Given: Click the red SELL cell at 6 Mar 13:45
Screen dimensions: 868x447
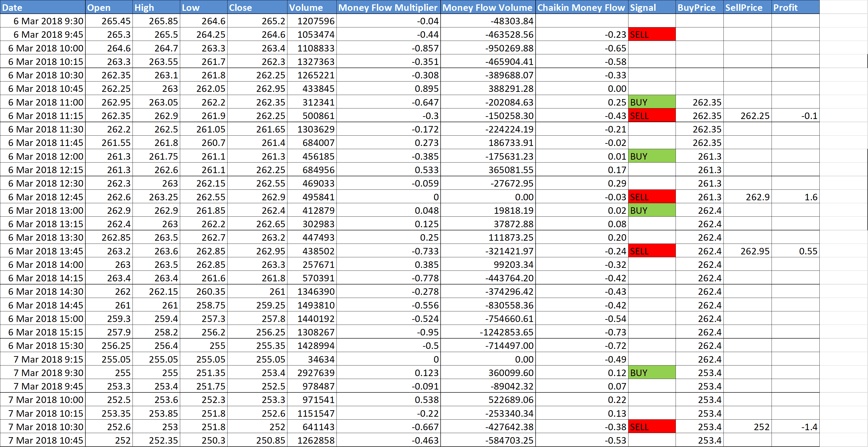Looking at the screenshot, I should [x=652, y=251].
